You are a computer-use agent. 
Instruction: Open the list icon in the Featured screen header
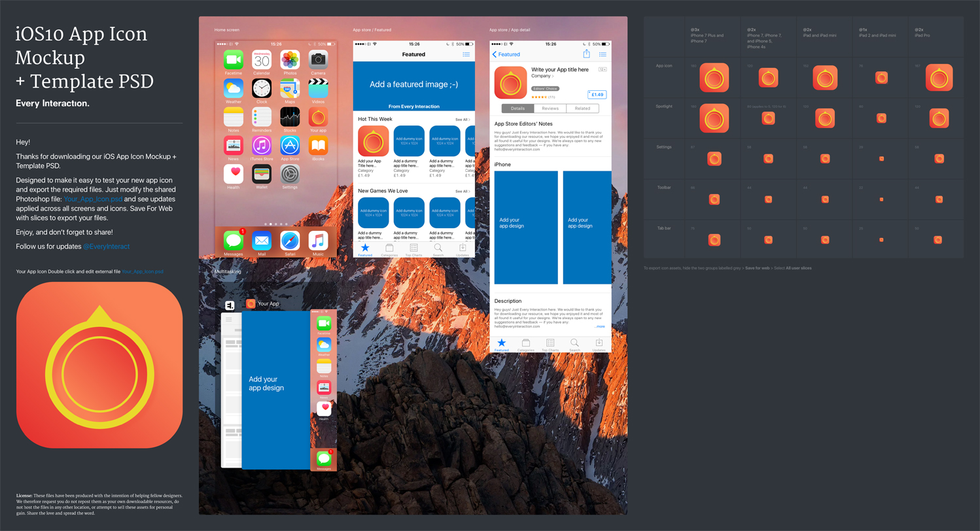click(466, 55)
